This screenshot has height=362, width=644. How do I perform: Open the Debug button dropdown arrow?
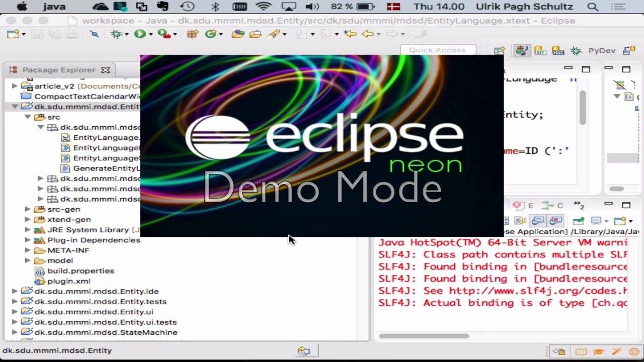(x=126, y=34)
